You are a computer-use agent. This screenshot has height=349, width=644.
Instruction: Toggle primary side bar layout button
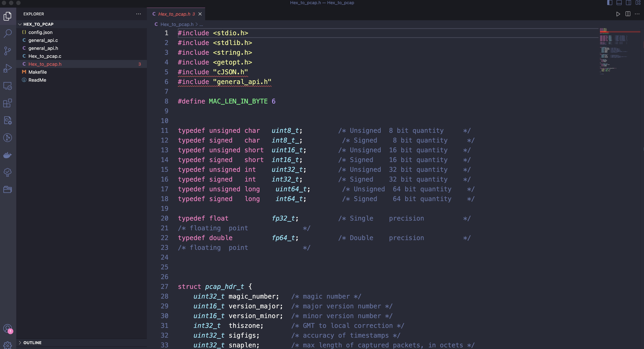tap(610, 3)
